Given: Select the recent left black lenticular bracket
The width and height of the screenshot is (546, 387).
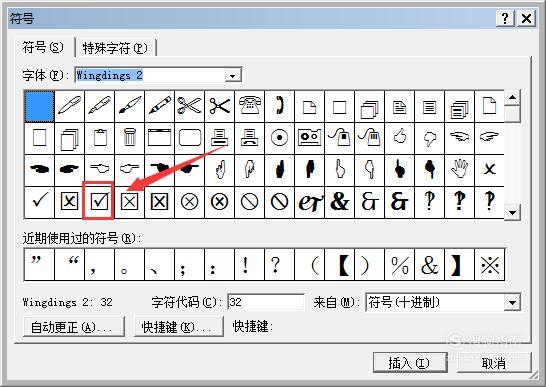Looking at the screenshot, I should tap(340, 265).
